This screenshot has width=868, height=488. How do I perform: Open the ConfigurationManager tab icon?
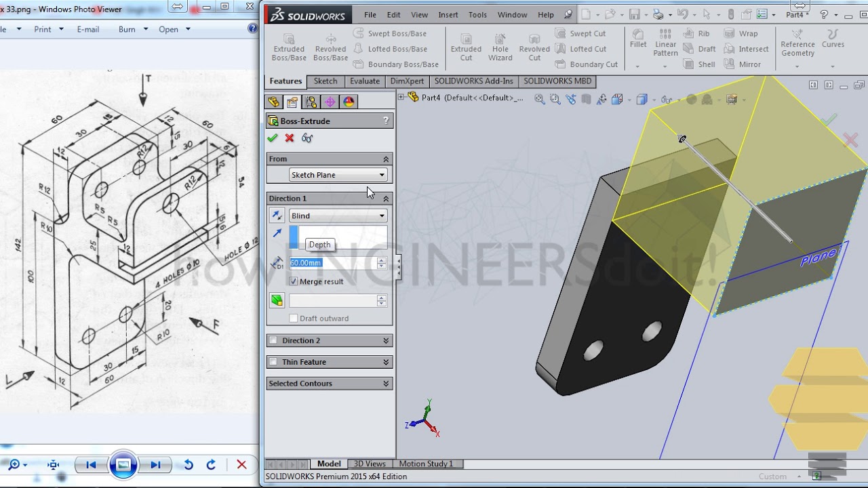tap(311, 102)
